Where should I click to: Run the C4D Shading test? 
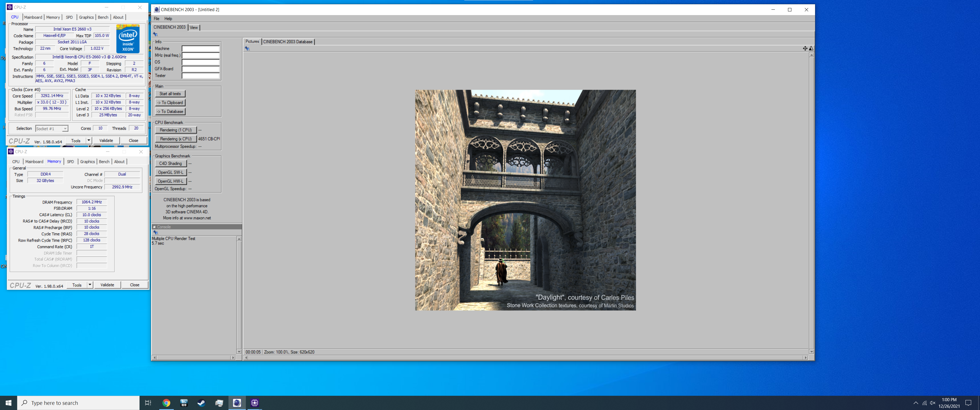coord(170,163)
